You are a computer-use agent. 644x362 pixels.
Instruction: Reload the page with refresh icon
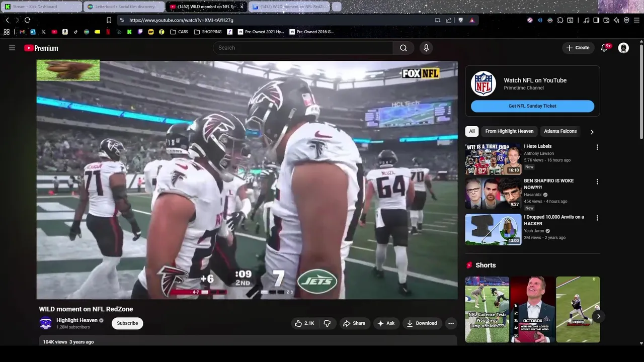27,20
